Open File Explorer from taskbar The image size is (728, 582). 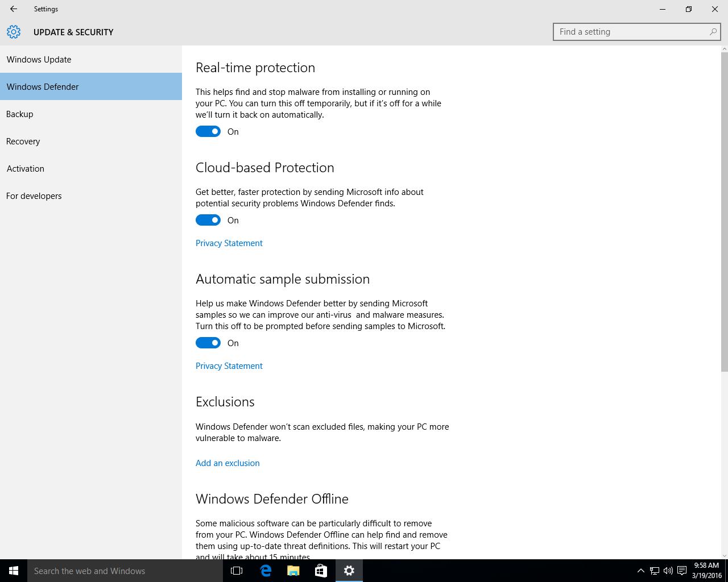(293, 571)
